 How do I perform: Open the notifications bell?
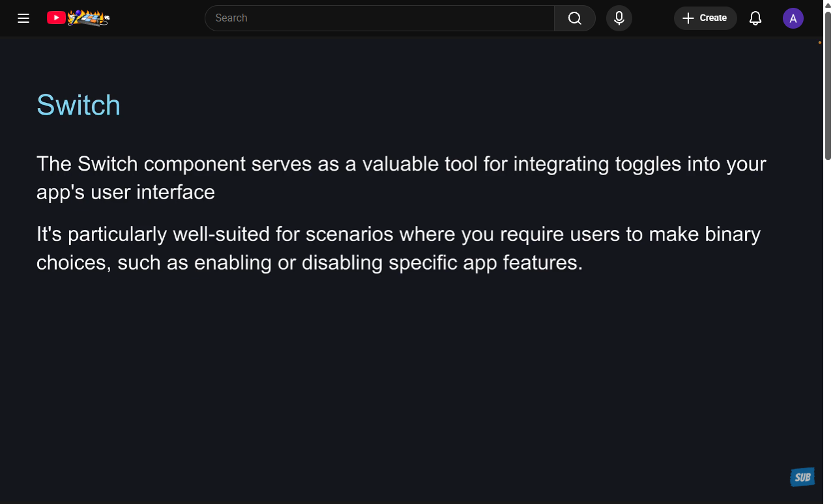(x=755, y=18)
